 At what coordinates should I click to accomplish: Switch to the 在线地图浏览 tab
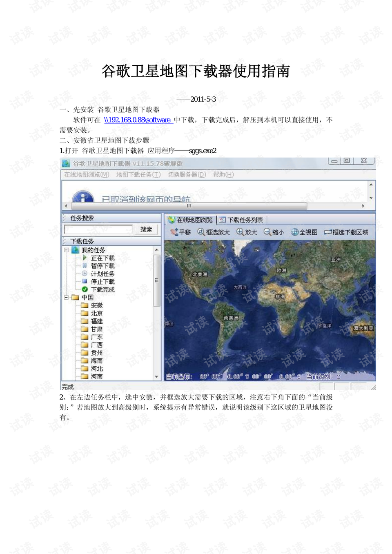(191, 220)
